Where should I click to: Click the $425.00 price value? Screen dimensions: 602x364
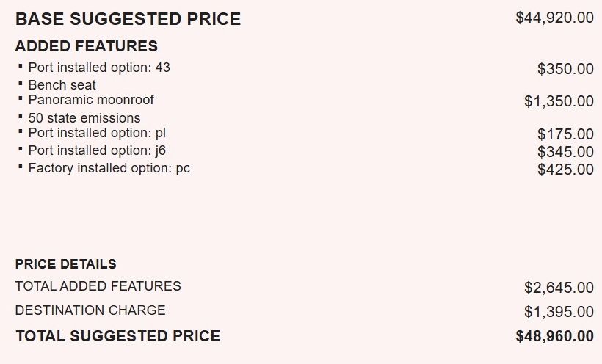(x=565, y=170)
